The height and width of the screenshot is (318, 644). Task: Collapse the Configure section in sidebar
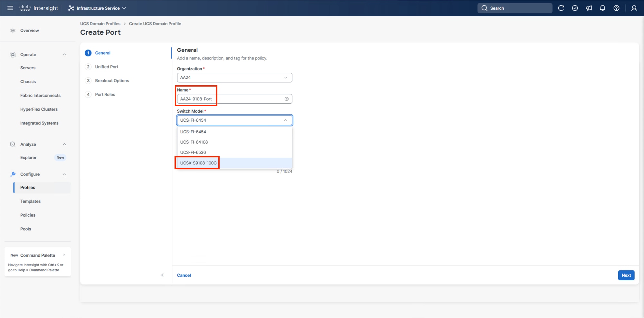pos(64,174)
